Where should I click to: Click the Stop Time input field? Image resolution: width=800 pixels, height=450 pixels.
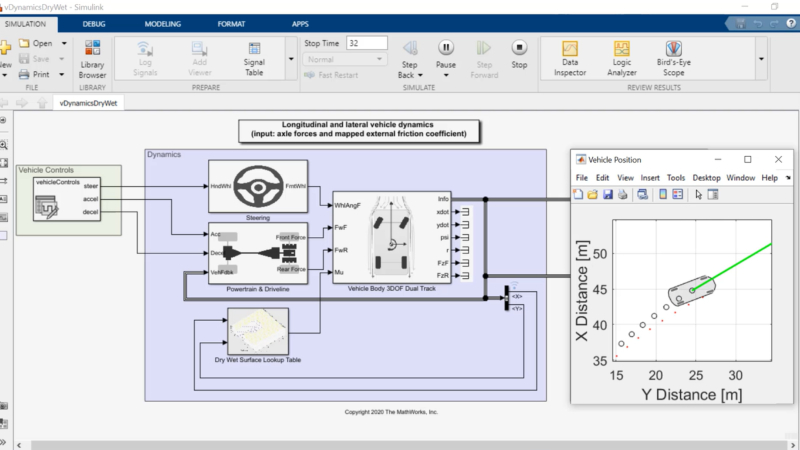(366, 43)
